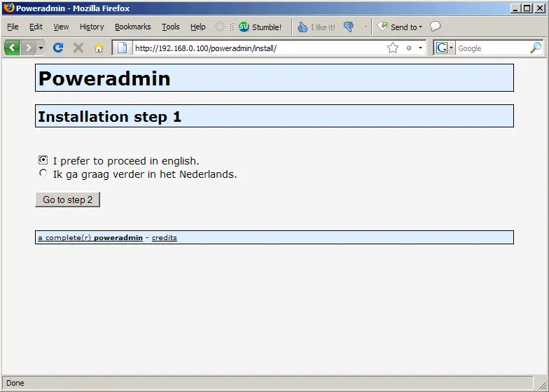Click the magnifying glass search icon
This screenshot has width=549, height=392.
pos(536,48)
